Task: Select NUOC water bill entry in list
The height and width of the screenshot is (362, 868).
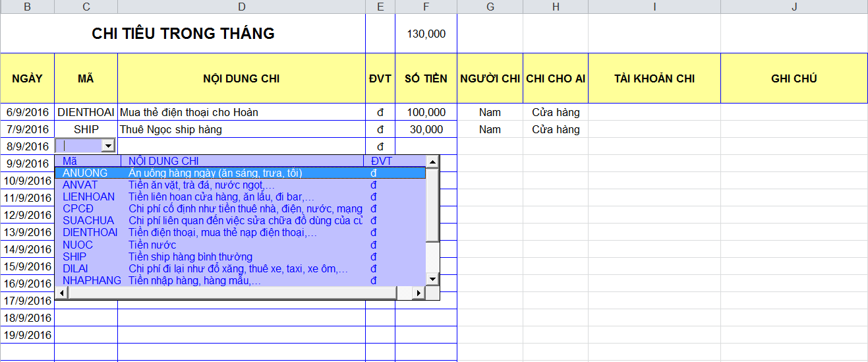Action: [x=78, y=245]
